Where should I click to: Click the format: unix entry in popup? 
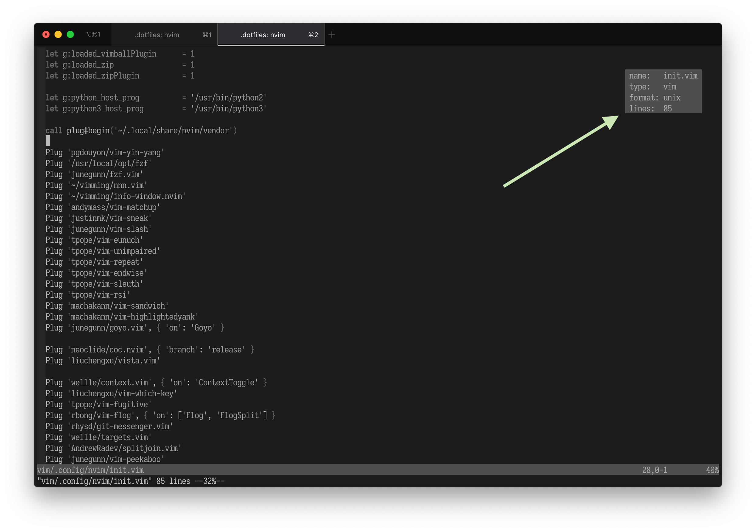655,97
